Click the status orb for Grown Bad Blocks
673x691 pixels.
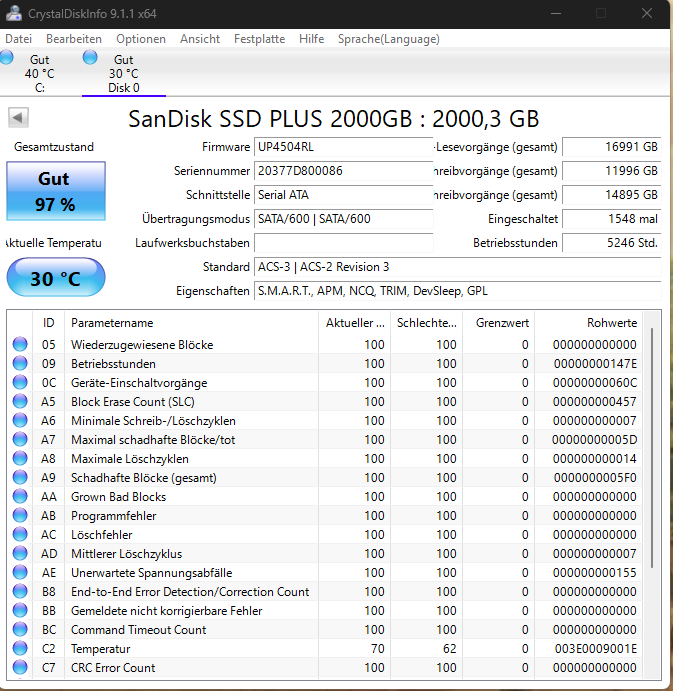click(x=20, y=496)
